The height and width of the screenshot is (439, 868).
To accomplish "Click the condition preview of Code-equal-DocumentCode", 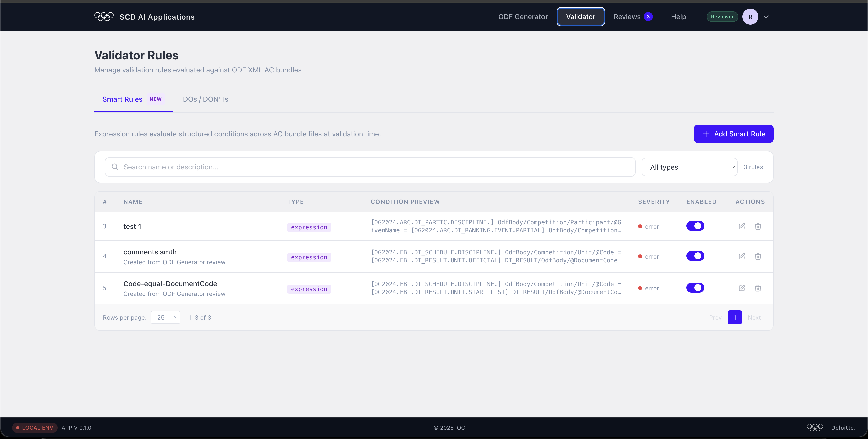I will tap(496, 288).
